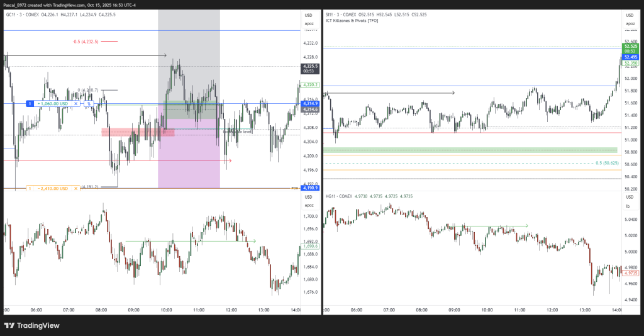Click the reverse position arrows icon
The image size is (644, 336).
[89, 103]
